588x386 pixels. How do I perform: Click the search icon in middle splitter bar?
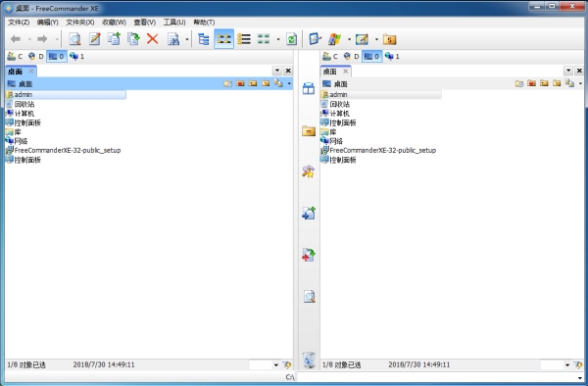(x=309, y=297)
